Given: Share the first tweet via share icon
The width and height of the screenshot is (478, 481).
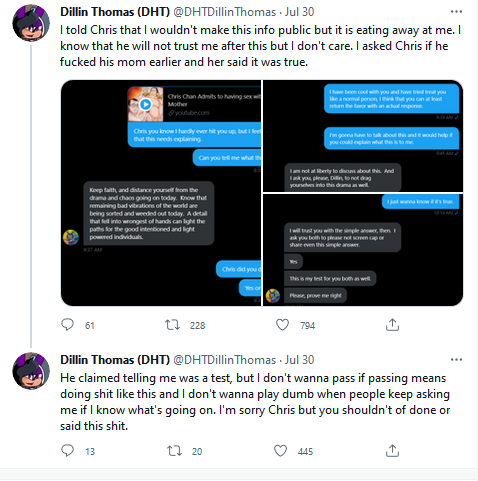Looking at the screenshot, I should 392,324.
